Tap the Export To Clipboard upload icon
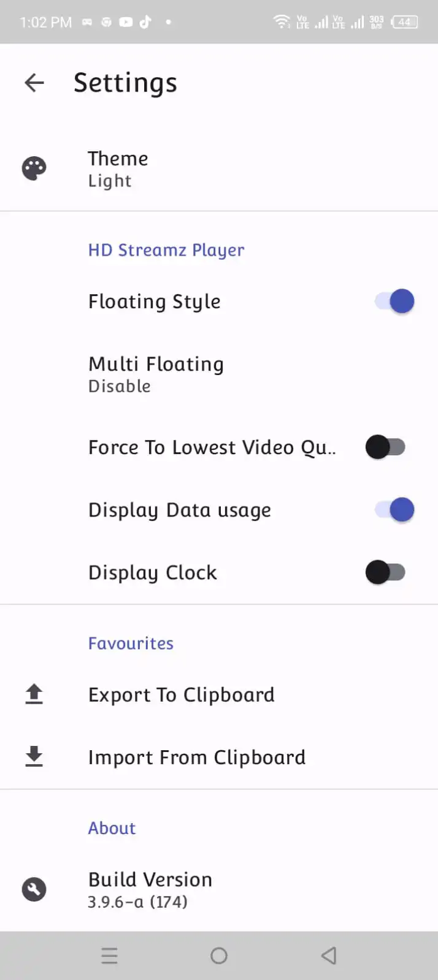The height and width of the screenshot is (980, 438). click(34, 694)
